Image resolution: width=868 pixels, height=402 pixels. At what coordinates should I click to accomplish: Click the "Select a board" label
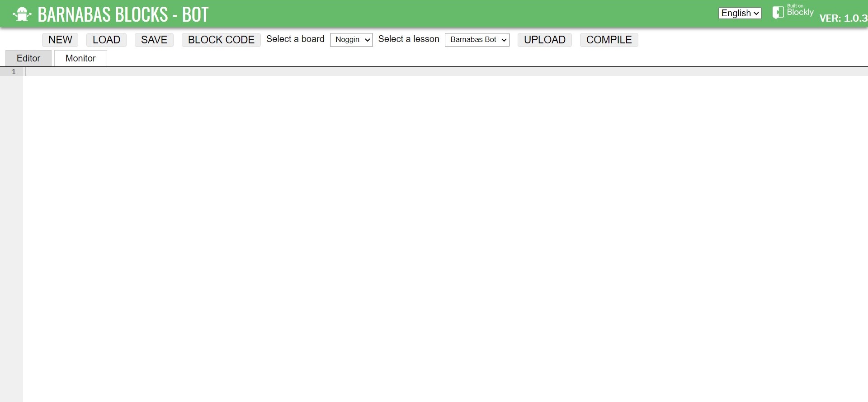point(295,39)
